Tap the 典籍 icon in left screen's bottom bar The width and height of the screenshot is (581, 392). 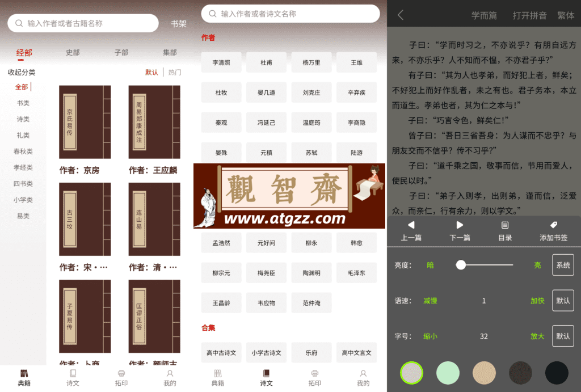coord(24,373)
